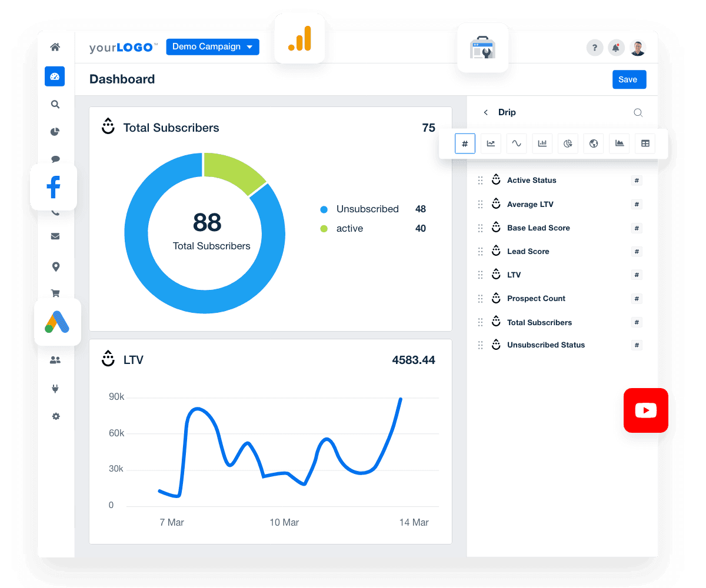The image size is (706, 588).
Task: Choose the pie chart widget type
Action: [x=568, y=143]
